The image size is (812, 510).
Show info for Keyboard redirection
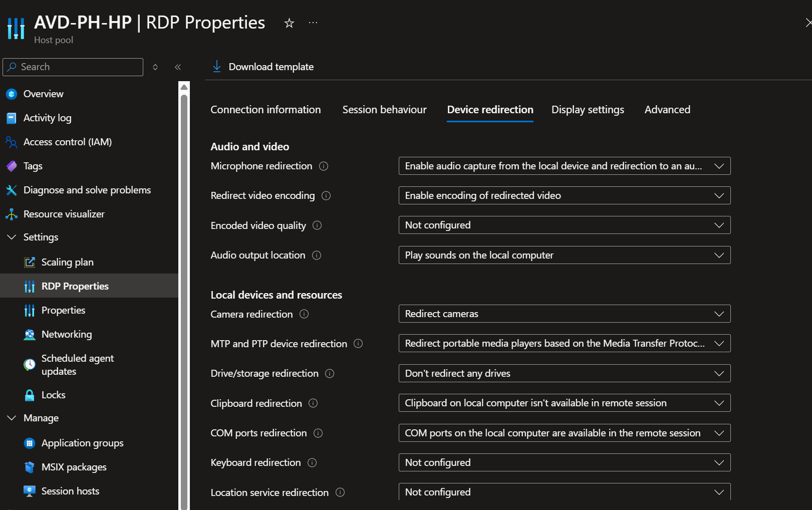312,462
